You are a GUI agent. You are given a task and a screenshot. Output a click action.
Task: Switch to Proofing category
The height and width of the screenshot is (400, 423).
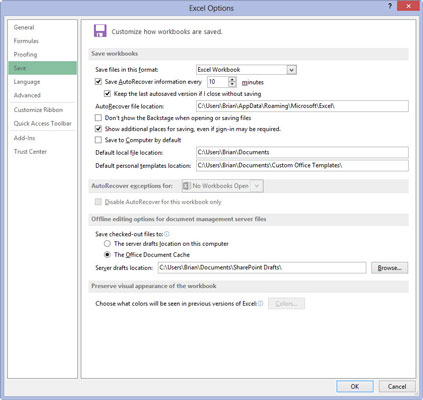pyautogui.click(x=42, y=55)
